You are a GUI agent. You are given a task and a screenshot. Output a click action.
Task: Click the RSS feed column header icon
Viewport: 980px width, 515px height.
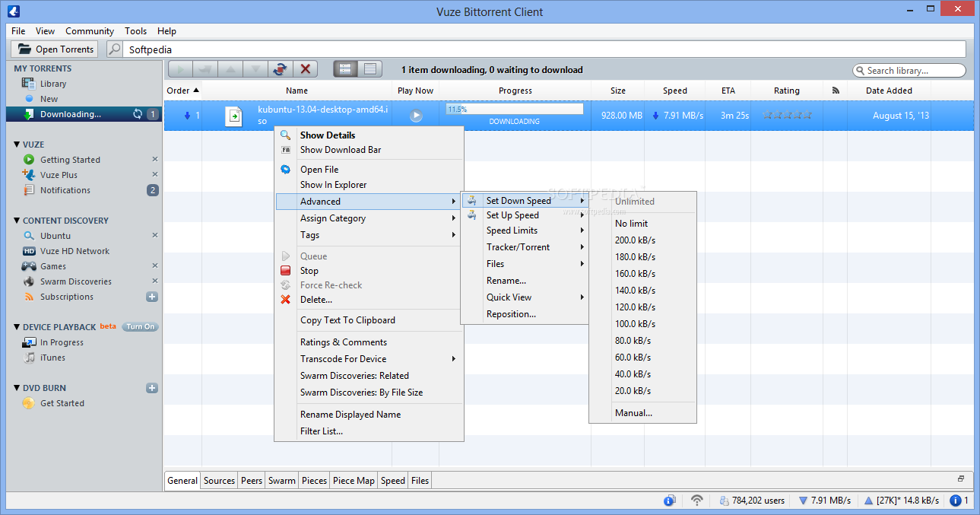836,91
